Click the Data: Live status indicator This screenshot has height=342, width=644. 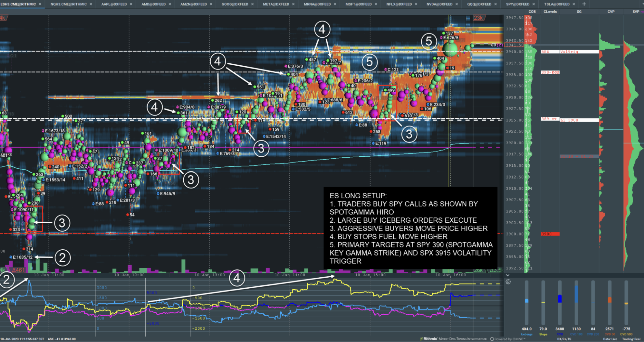610,339
